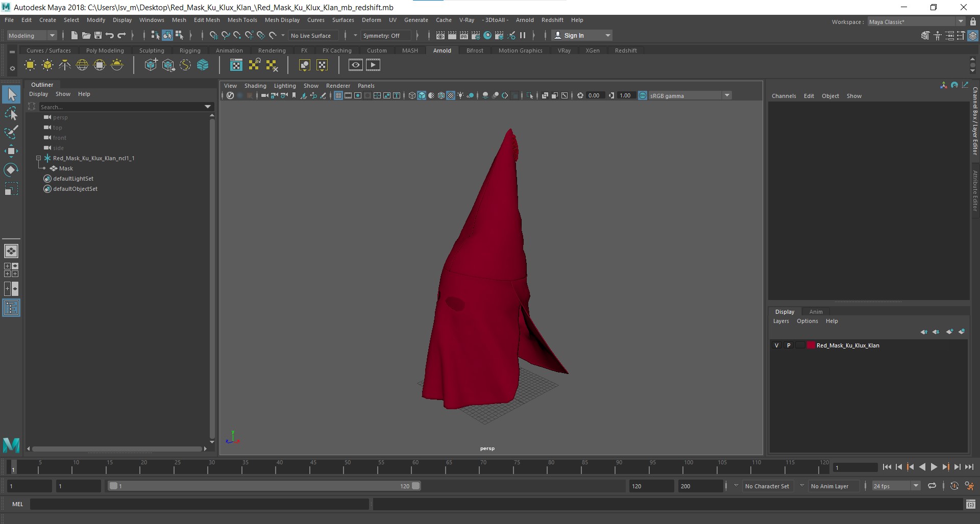Open script editor icon
This screenshot has height=524, width=980.
tap(970, 504)
